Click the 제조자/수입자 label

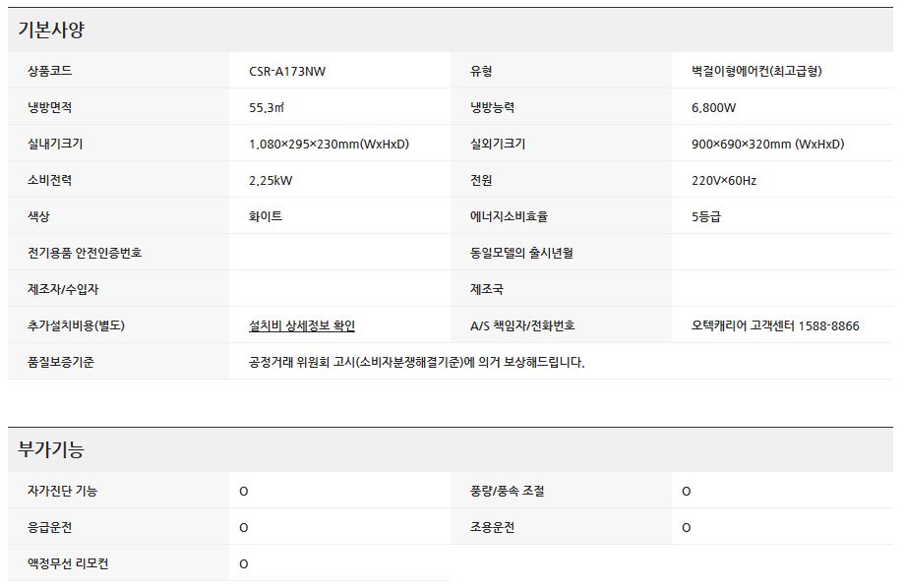[64, 289]
